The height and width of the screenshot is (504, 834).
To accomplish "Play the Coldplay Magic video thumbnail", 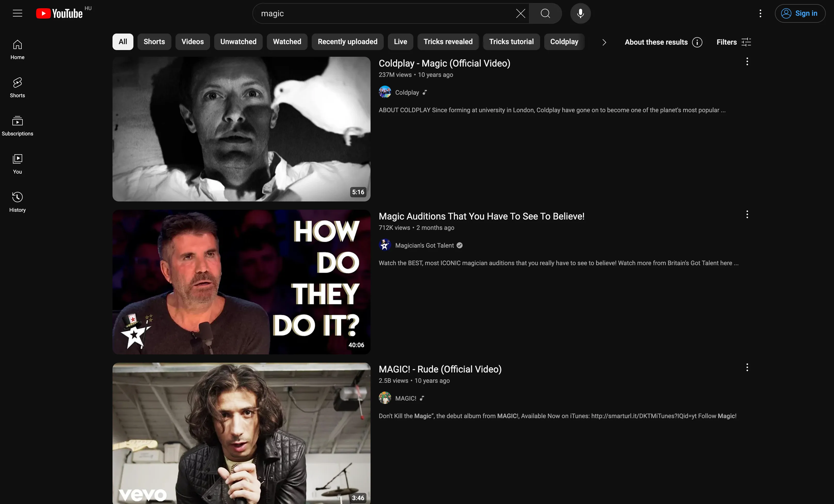I will [241, 129].
